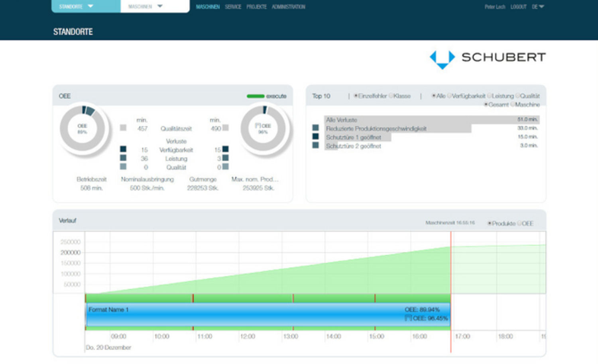Open the STANDORTE dropdown selector
598x364 pixels.
[86, 6]
